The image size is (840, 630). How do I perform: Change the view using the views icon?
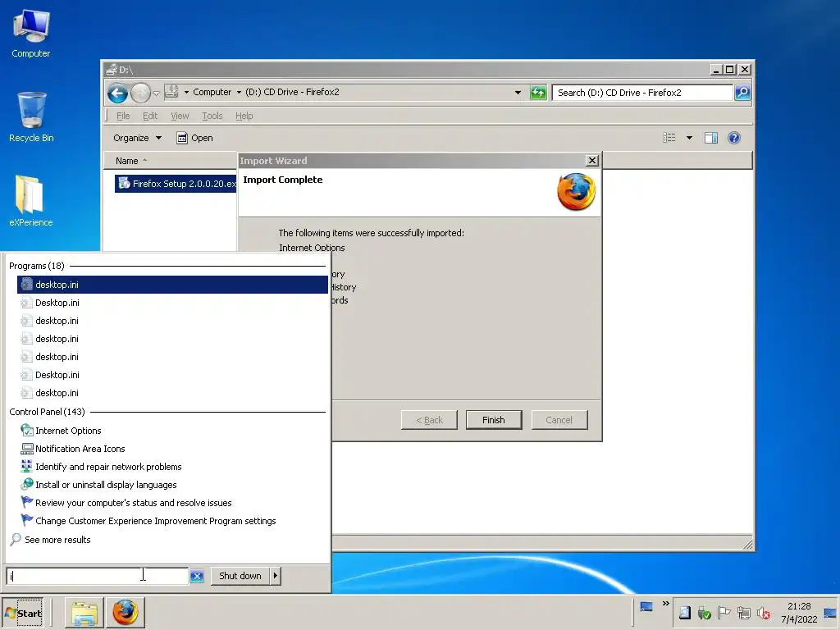point(669,138)
